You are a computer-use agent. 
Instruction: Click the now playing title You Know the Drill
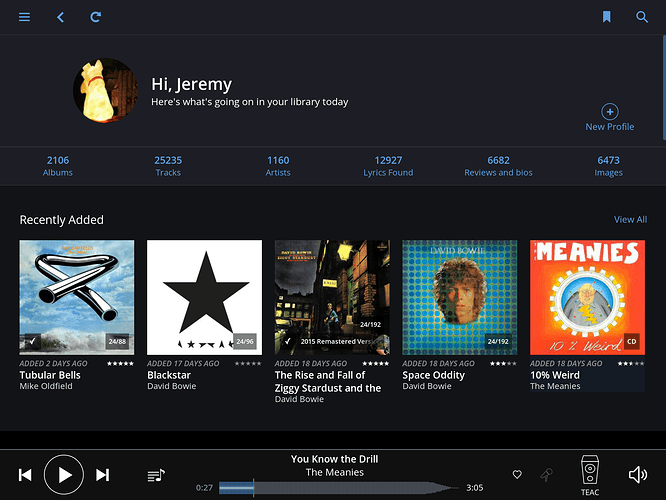click(x=334, y=459)
